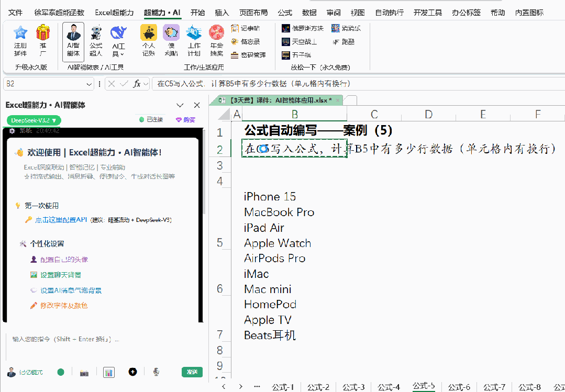Click the formula bar cancel X icon
565x392 pixels.
112,84
